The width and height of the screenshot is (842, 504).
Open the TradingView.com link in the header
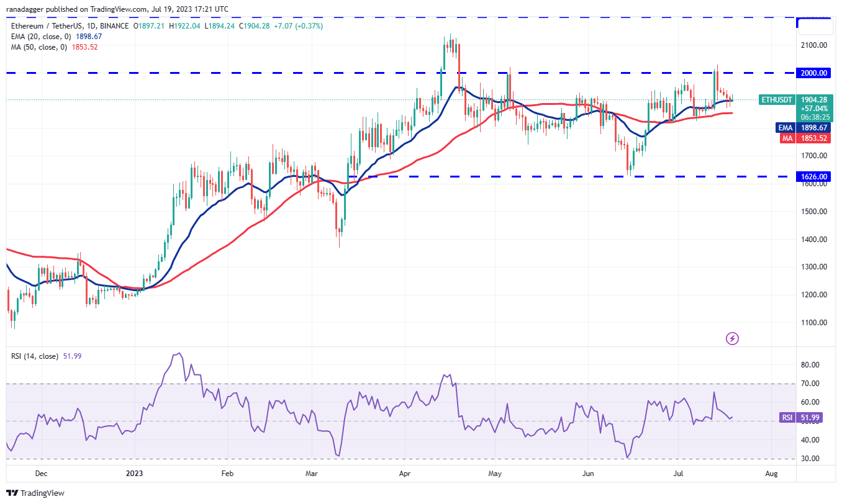coord(106,9)
